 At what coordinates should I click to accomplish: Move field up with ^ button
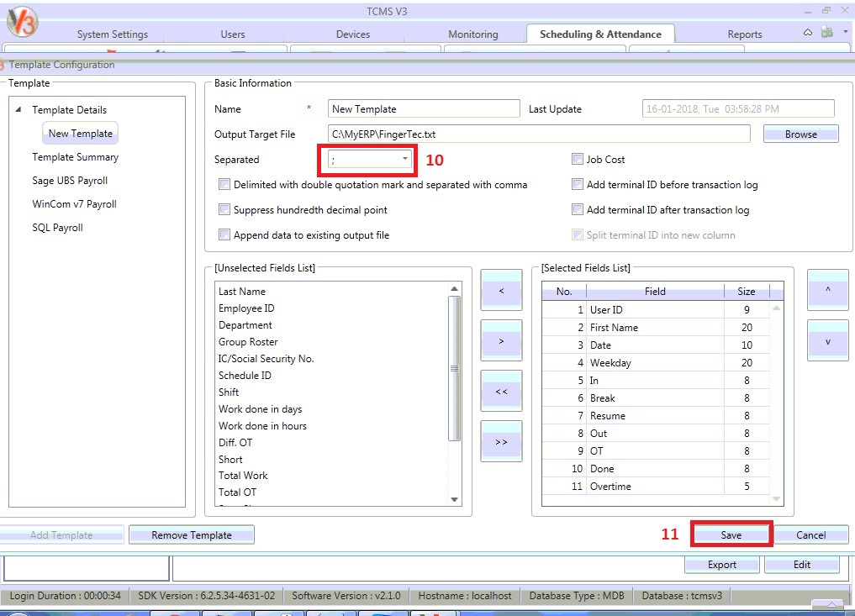tap(827, 291)
